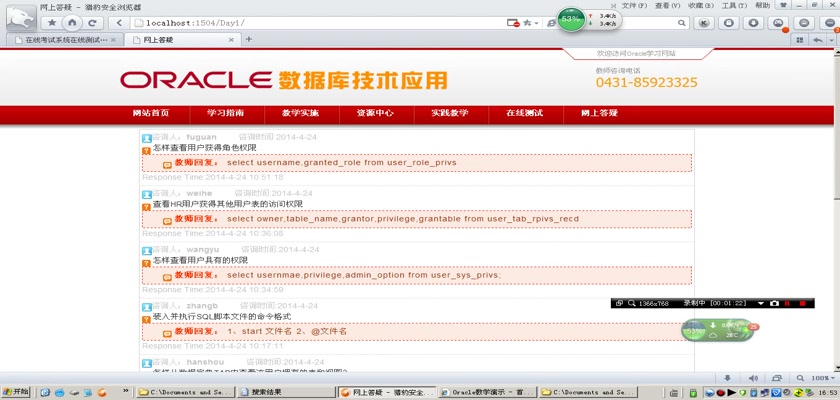
Task: Click reply icon for user_role_privs answer
Action: pyautogui.click(x=167, y=165)
